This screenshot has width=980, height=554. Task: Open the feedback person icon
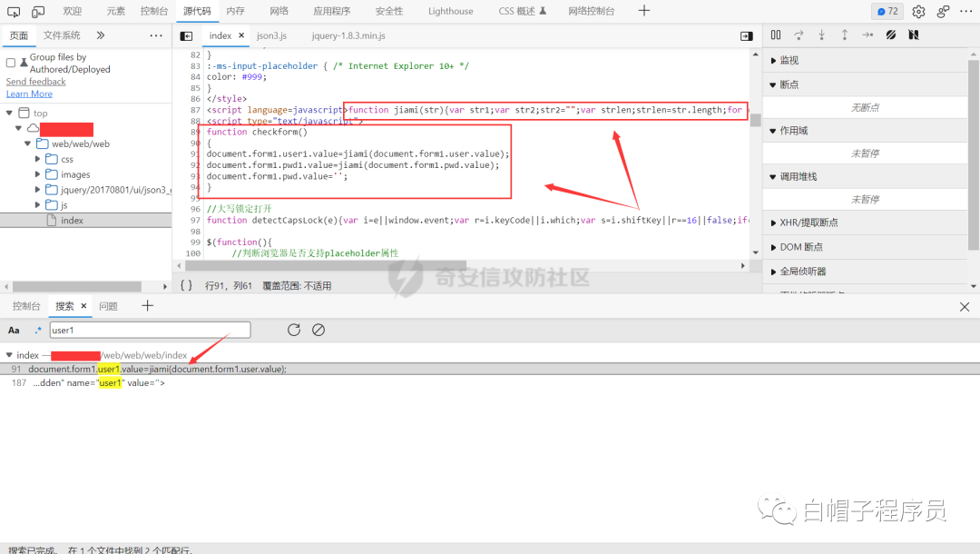943,11
